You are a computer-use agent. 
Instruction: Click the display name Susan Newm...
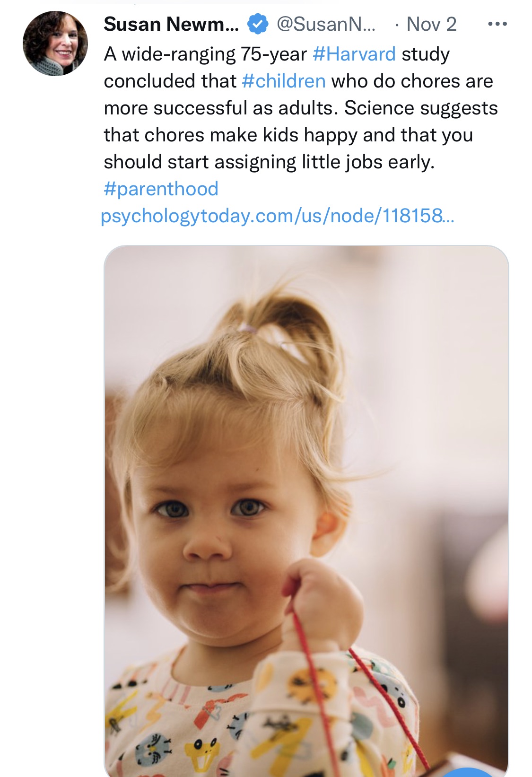(x=171, y=25)
